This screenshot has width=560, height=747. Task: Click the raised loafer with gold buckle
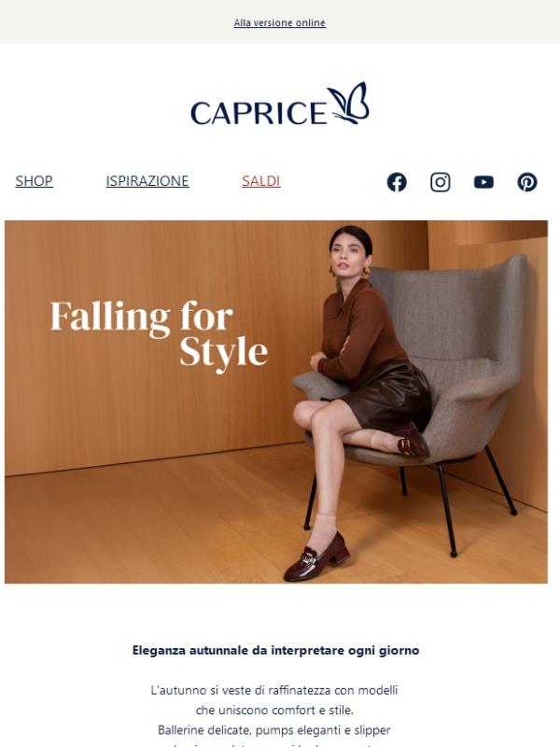point(410,440)
